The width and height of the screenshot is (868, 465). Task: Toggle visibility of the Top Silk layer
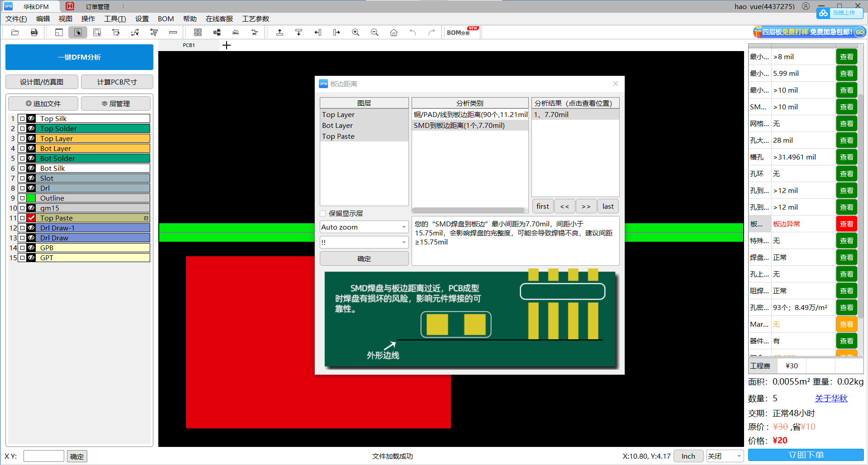(31, 118)
